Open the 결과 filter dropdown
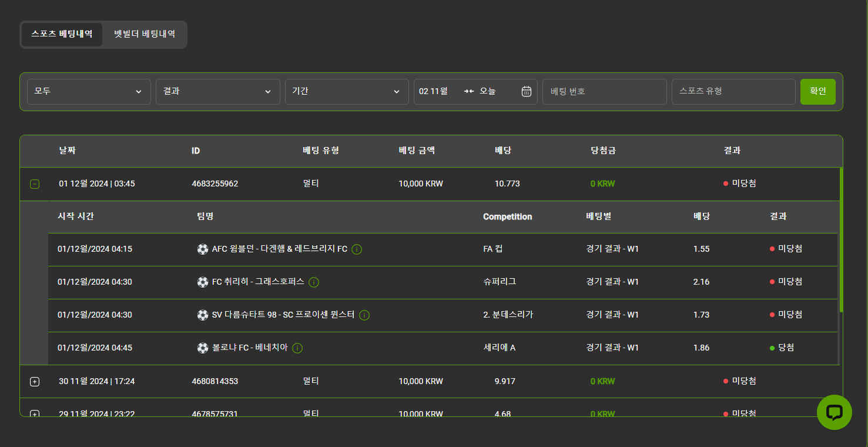The width and height of the screenshot is (868, 447). (217, 92)
